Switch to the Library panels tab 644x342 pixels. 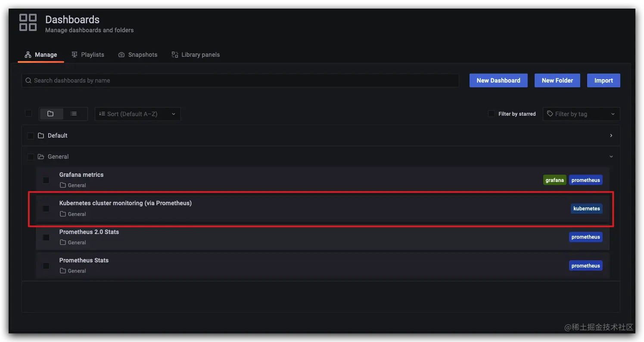[196, 55]
